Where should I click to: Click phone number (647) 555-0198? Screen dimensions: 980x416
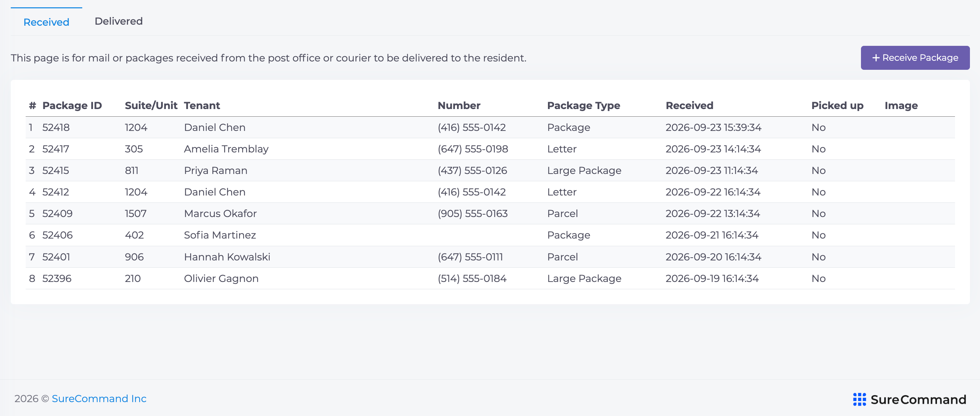473,149
